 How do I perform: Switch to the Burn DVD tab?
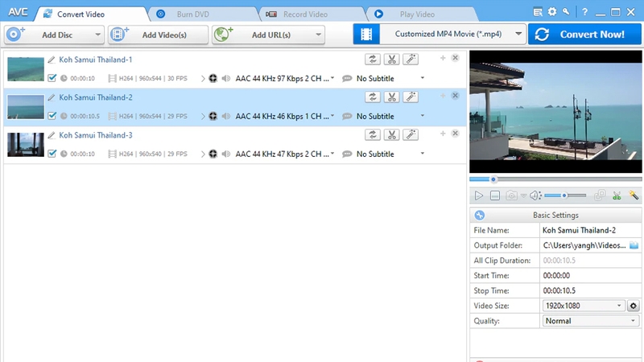point(204,14)
